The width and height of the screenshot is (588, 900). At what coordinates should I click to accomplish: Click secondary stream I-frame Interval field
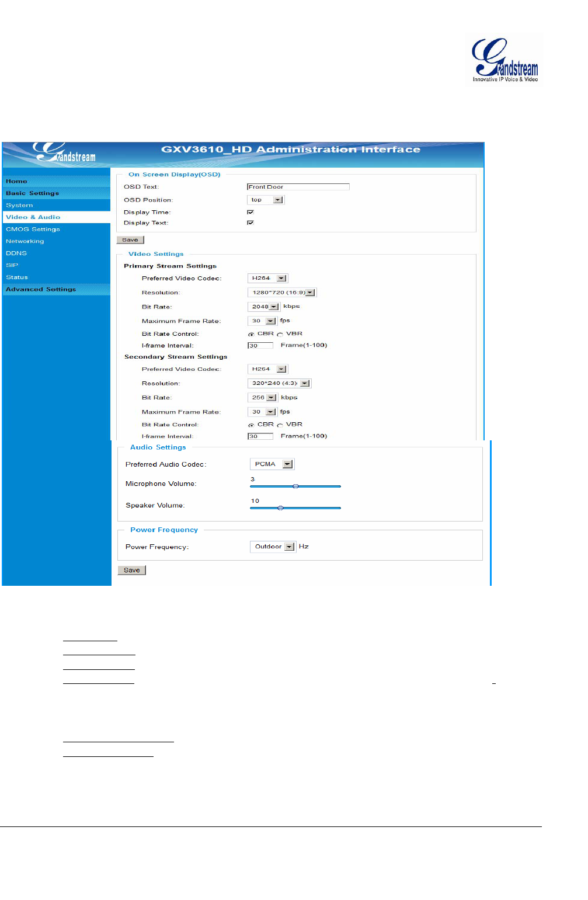260,436
